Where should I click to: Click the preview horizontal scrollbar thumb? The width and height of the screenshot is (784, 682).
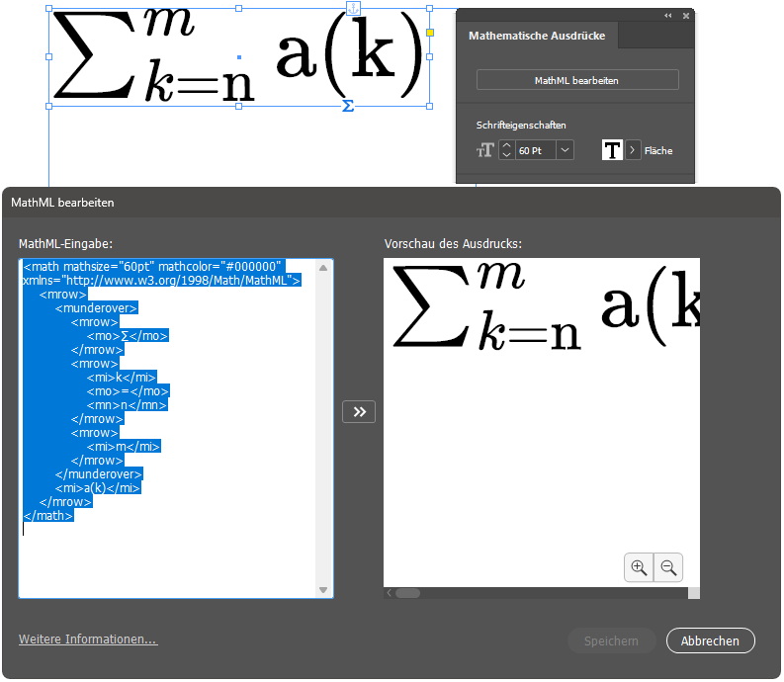[x=407, y=593]
